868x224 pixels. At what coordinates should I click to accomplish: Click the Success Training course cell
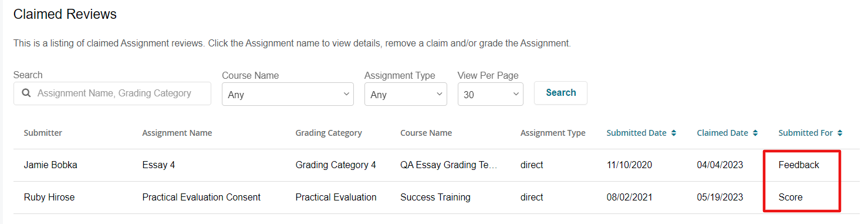click(435, 198)
